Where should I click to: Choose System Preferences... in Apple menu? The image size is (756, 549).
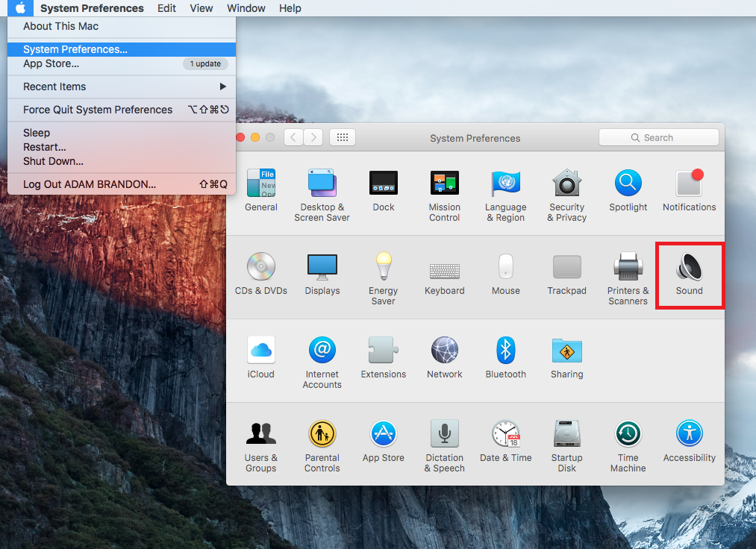pyautogui.click(x=122, y=49)
